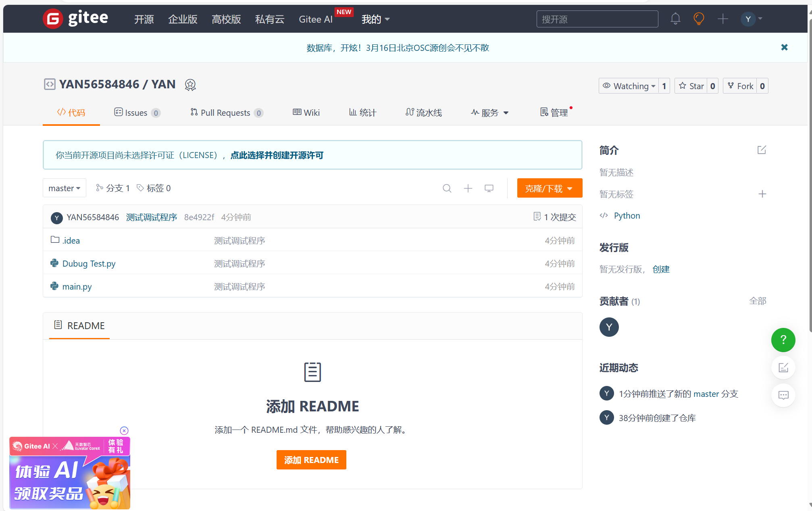Click 创建 to create a release
The width and height of the screenshot is (812, 511).
tap(661, 269)
